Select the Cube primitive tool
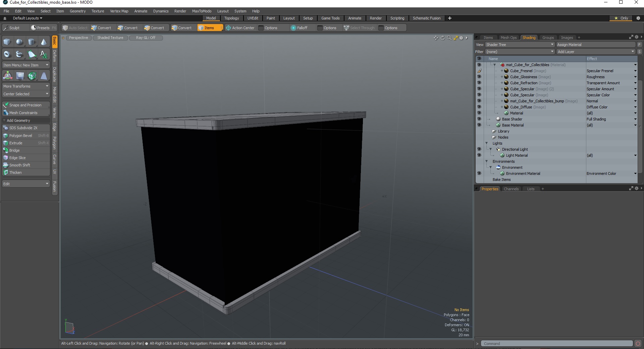Viewport: 644px width, 349px height. coord(7,42)
